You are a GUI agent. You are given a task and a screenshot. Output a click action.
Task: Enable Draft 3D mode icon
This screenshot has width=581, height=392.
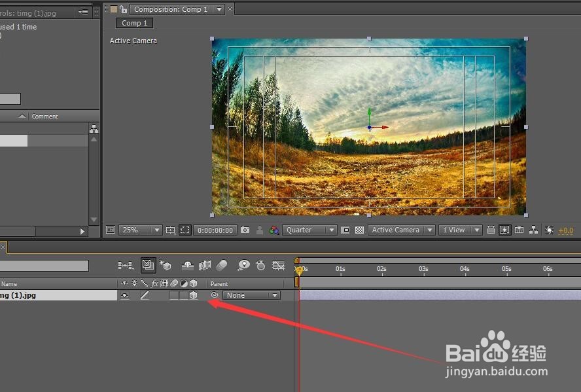pos(166,265)
